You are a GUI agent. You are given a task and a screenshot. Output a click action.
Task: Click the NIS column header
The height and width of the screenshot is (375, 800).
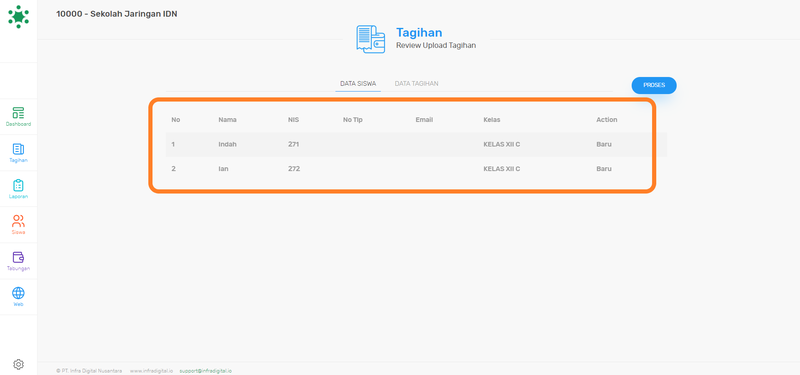[x=293, y=120]
